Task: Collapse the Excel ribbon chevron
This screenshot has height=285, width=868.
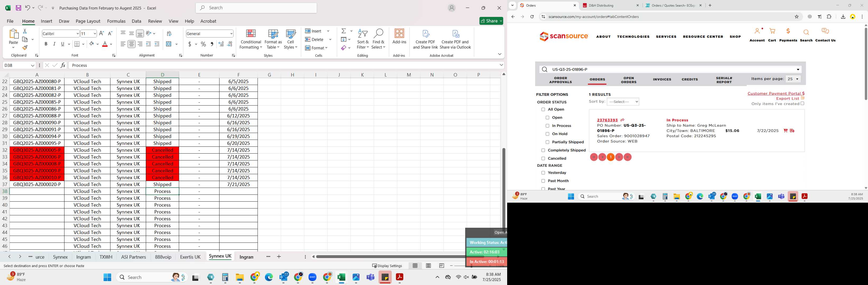Action: click(499, 54)
